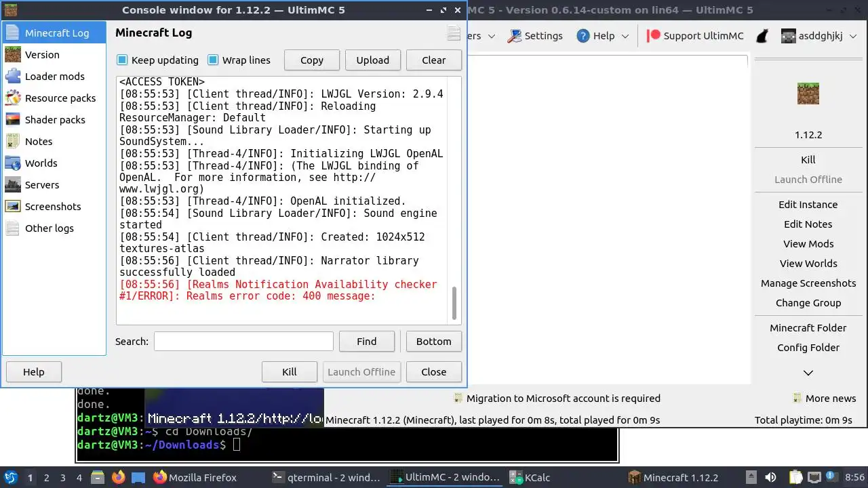The height and width of the screenshot is (488, 868).
Task: Click Edit Notes in side panel
Action: [x=808, y=224]
